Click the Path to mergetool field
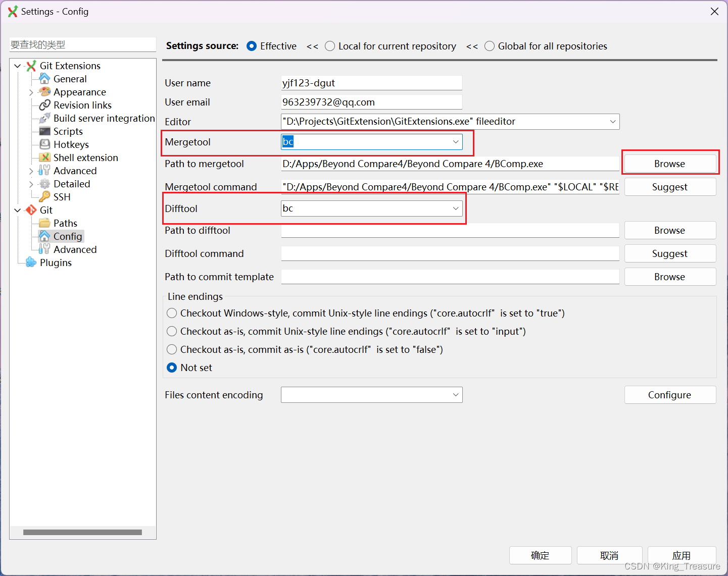The width and height of the screenshot is (728, 576). (x=450, y=164)
